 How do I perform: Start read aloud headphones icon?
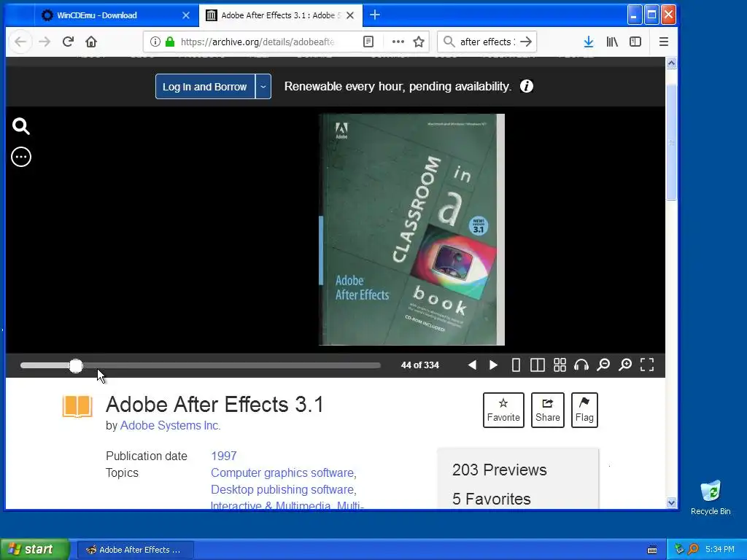[x=581, y=365]
